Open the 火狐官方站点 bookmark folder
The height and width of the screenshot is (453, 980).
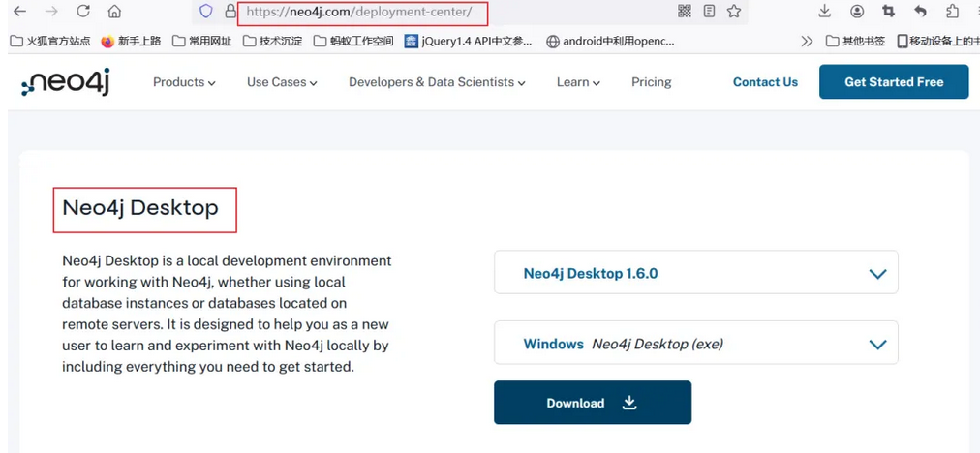pyautogui.click(x=51, y=42)
